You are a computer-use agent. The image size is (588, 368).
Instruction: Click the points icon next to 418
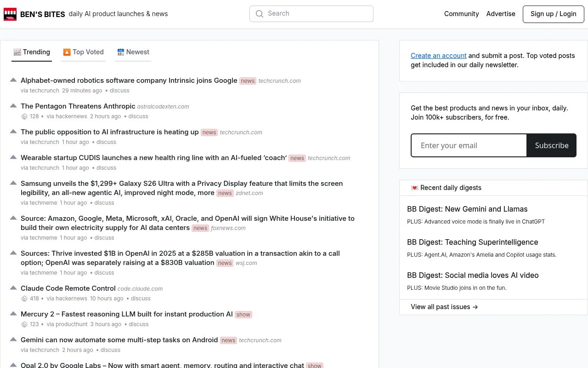coord(24,299)
